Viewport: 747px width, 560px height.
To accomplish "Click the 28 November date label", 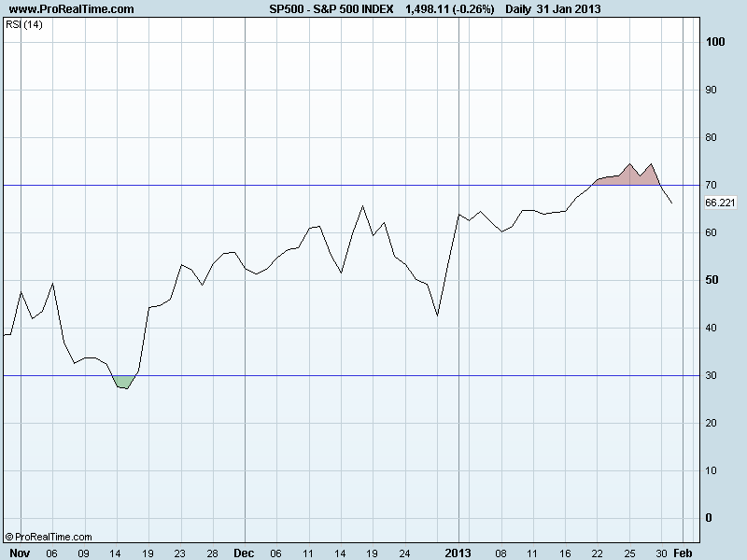I will tap(212, 553).
